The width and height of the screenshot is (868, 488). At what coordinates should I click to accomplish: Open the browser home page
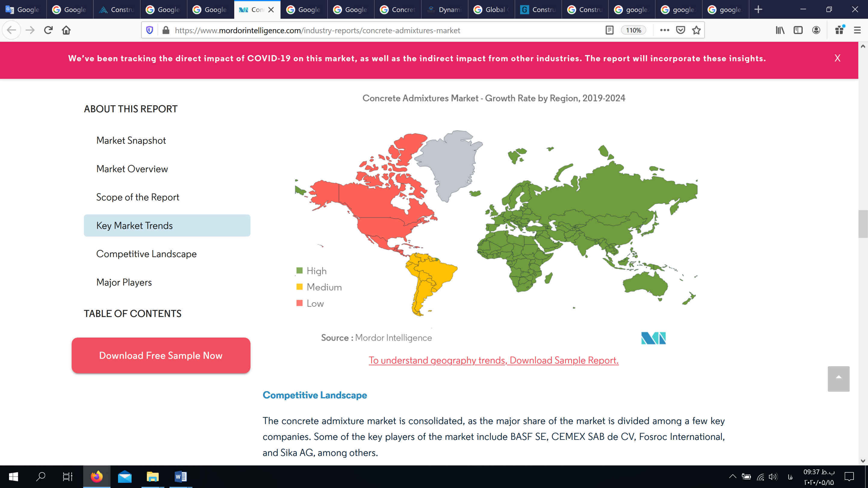66,30
